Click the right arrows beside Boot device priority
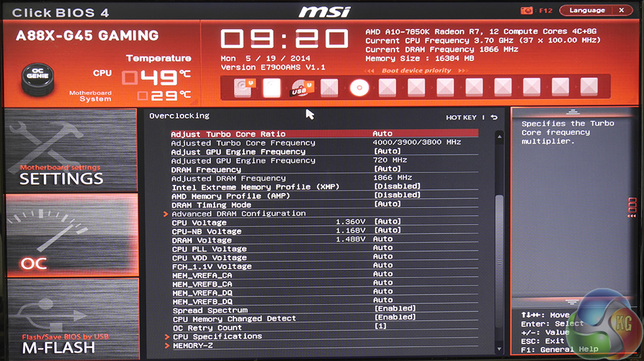644x361 pixels. tap(463, 70)
